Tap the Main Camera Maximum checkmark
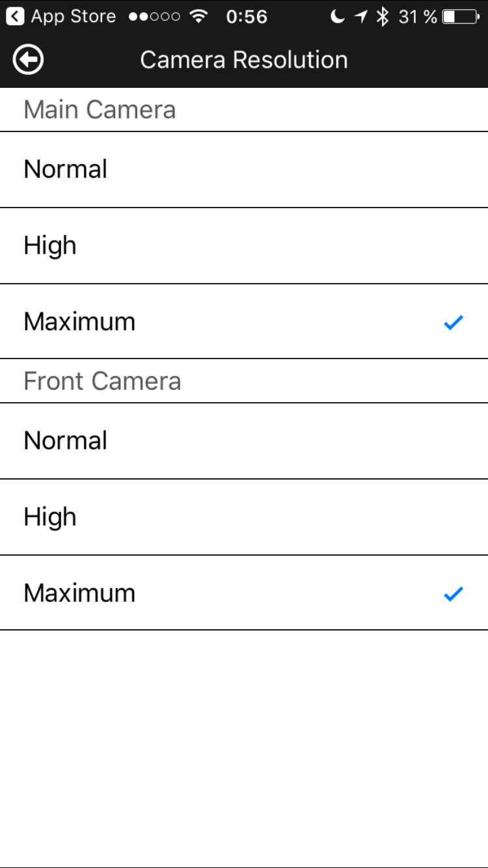 [453, 322]
